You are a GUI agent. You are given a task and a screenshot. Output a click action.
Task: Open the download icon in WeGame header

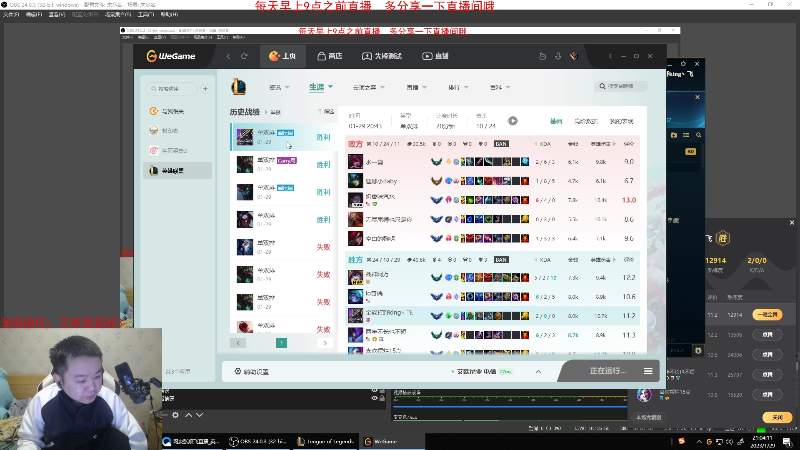[558, 56]
